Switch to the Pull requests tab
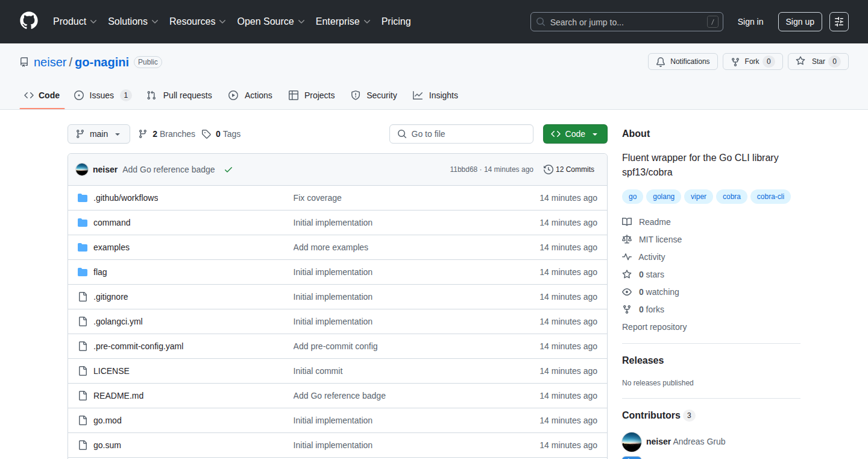This screenshot has width=868, height=459. click(180, 95)
